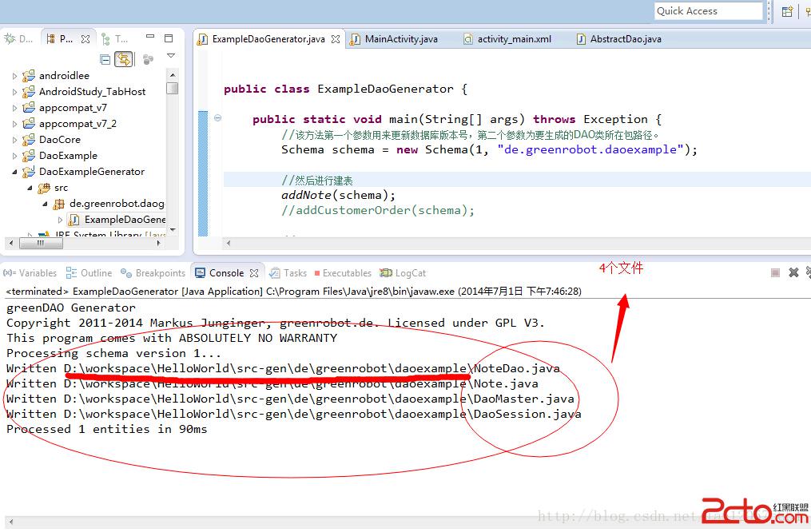Click the Package Explorer vertical scrollbar thumb
811x532 pixels.
coord(173,89)
